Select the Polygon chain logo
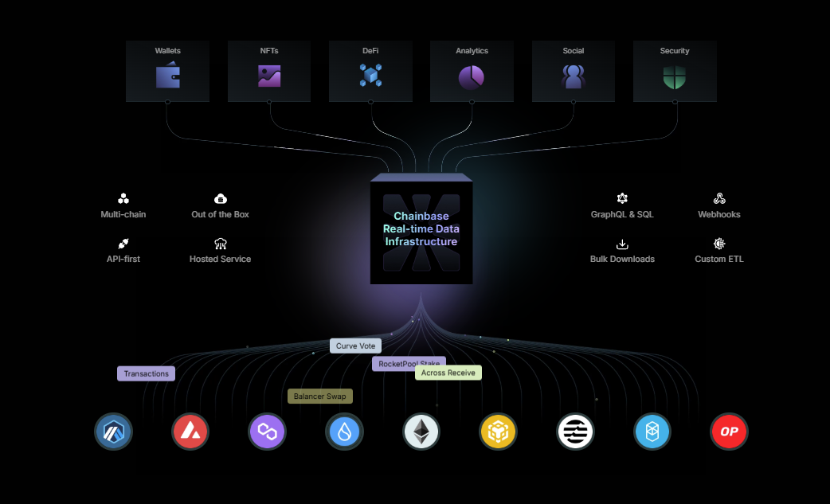 tap(268, 432)
